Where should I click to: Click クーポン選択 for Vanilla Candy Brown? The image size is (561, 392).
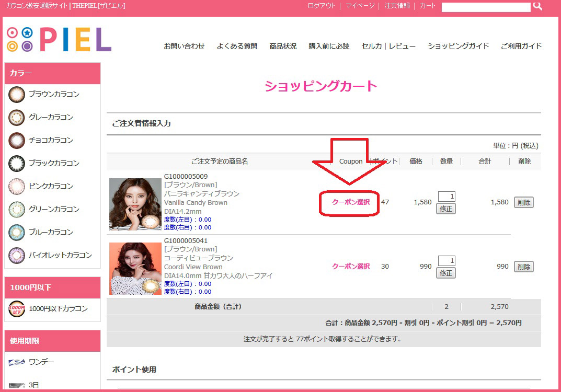tap(351, 202)
